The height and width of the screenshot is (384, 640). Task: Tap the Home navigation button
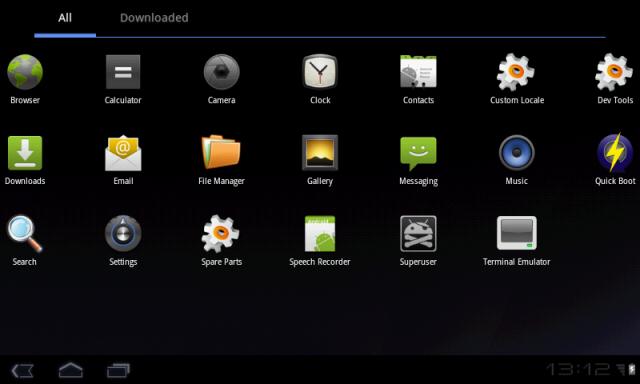tap(71, 370)
